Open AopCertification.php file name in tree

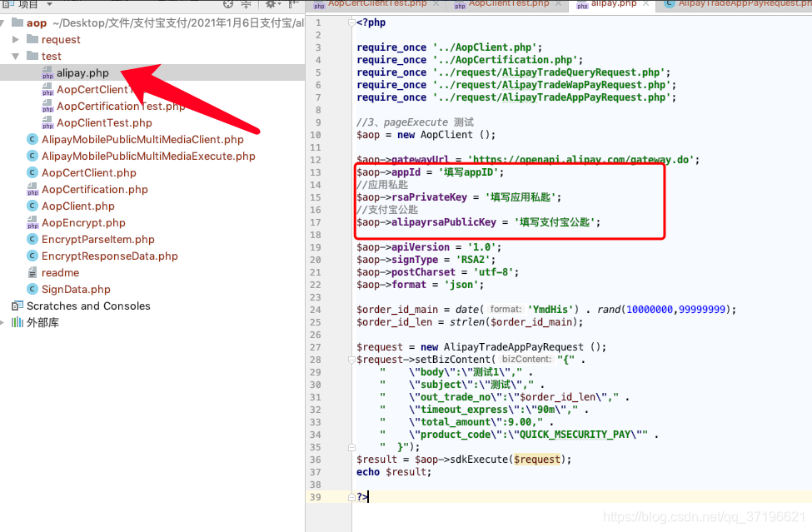[95, 190]
